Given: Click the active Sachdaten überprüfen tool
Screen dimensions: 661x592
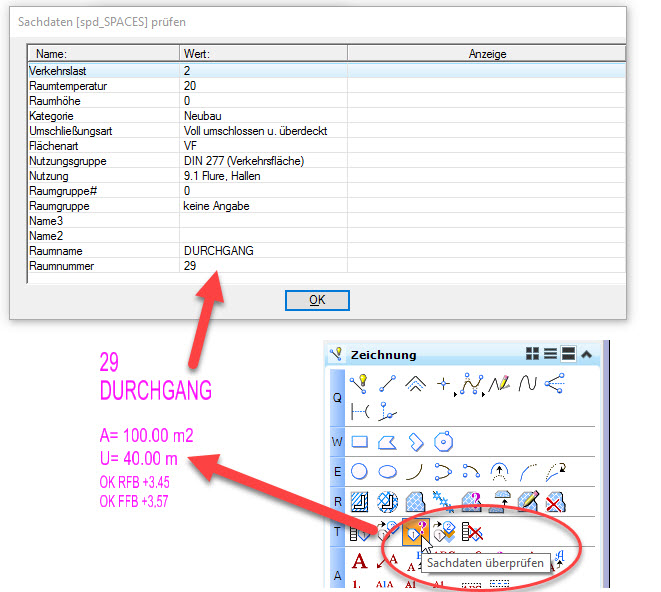Looking at the screenshot, I should [x=416, y=533].
